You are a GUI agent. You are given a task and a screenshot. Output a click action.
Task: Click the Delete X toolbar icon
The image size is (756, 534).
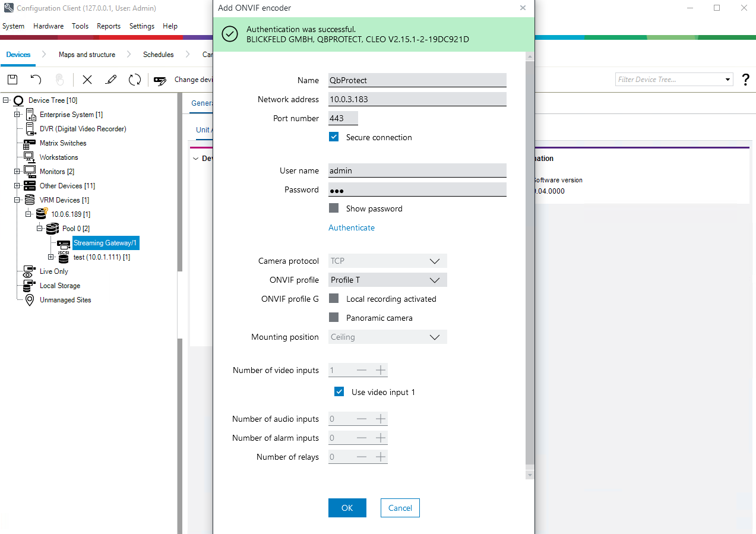pos(87,80)
